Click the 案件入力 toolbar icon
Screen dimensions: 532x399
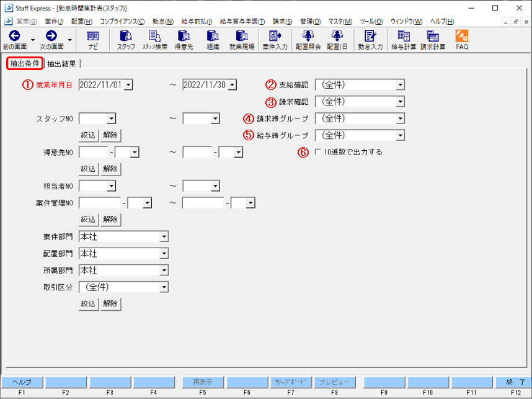[275, 40]
